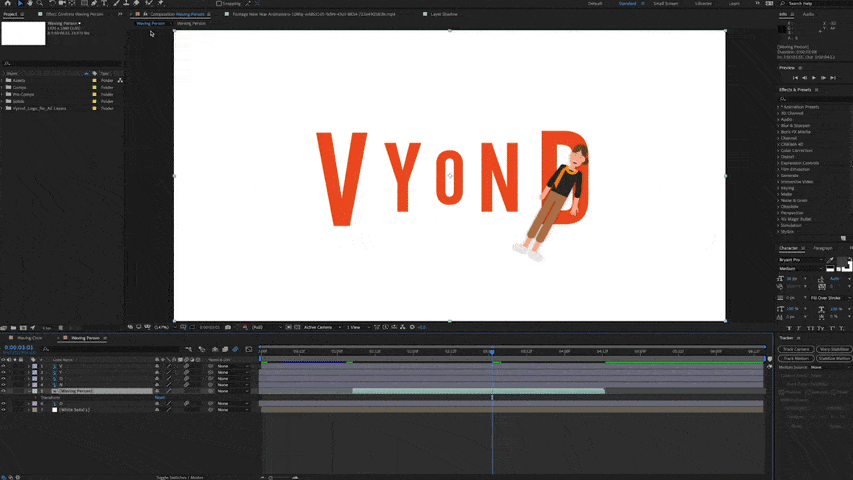Screen dimensions: 853x480
Task: Open the 1 View layout dropdown
Action: (356, 327)
